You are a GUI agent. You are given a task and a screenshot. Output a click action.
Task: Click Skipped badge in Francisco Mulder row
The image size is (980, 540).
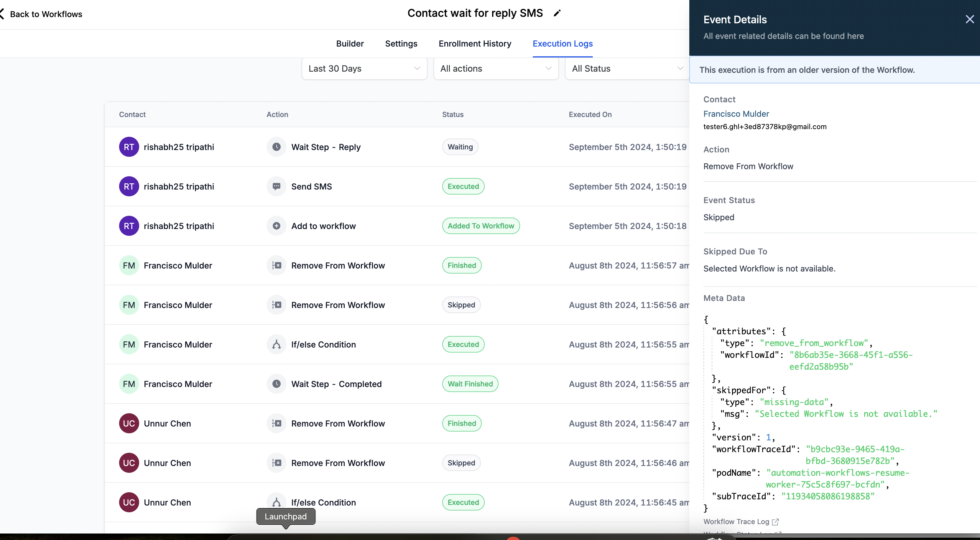click(461, 305)
